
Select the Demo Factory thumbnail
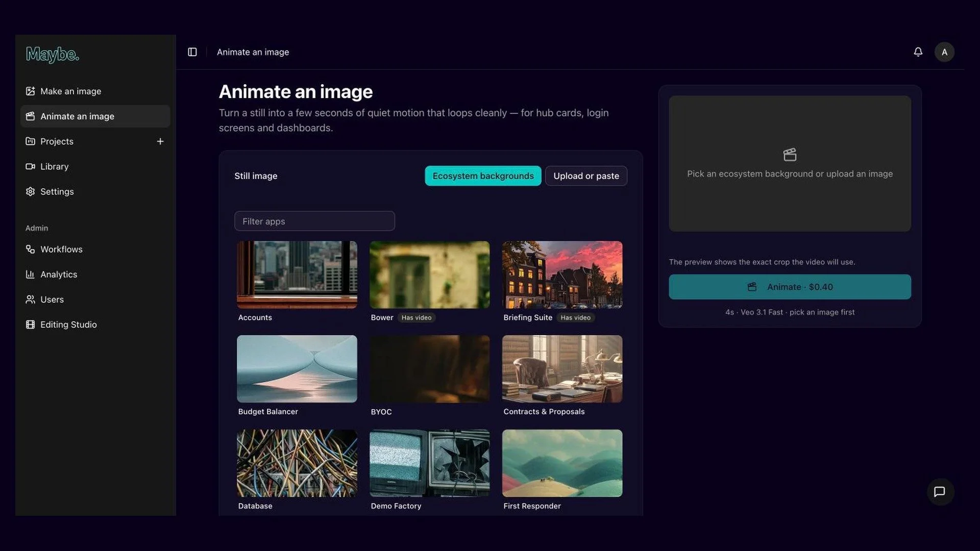pos(429,463)
